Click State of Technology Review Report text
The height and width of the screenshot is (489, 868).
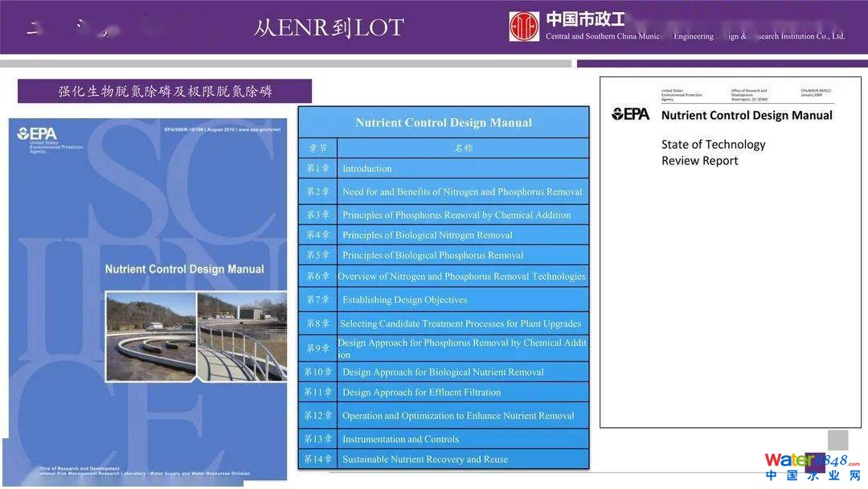click(713, 153)
